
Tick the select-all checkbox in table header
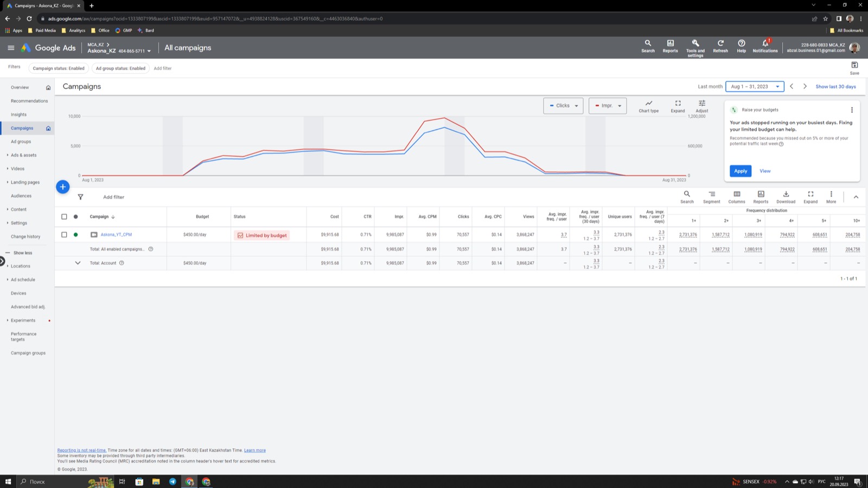(x=64, y=217)
